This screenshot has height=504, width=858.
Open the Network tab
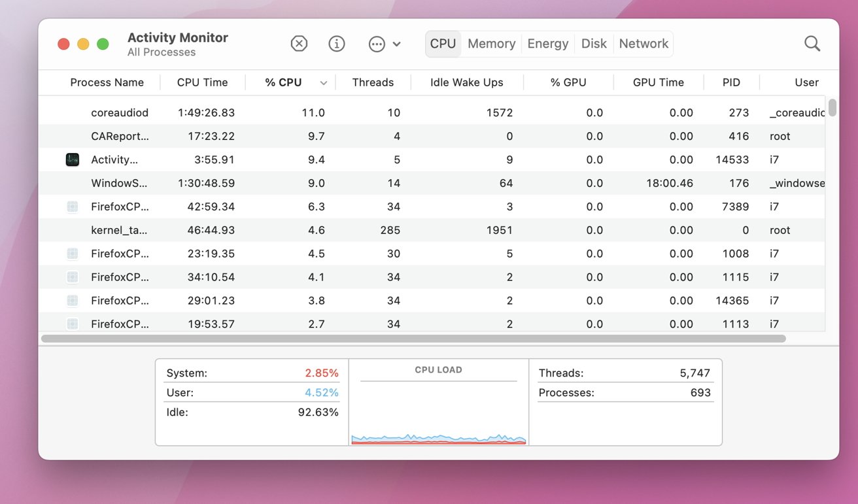tap(643, 43)
